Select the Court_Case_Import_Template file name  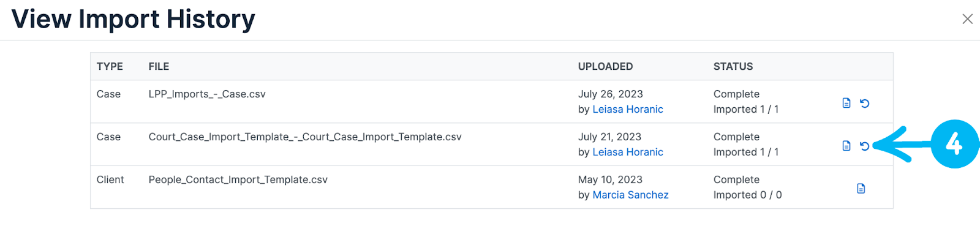pos(305,137)
